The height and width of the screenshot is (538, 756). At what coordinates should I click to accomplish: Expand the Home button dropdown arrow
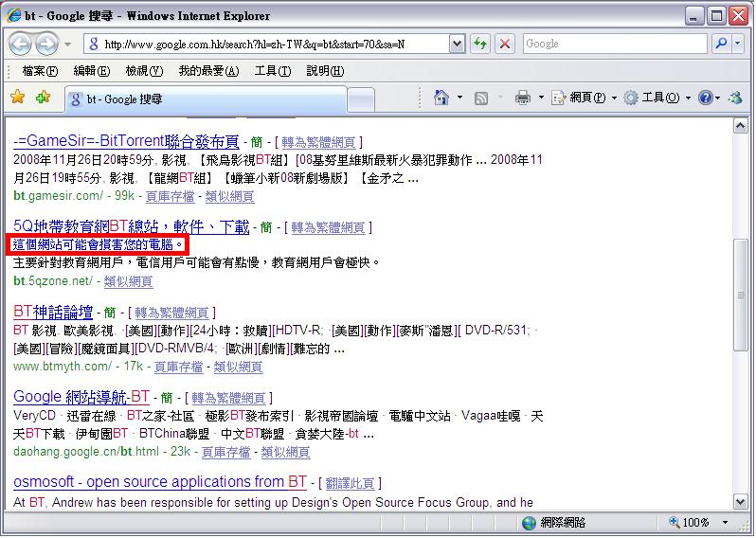pos(459,98)
